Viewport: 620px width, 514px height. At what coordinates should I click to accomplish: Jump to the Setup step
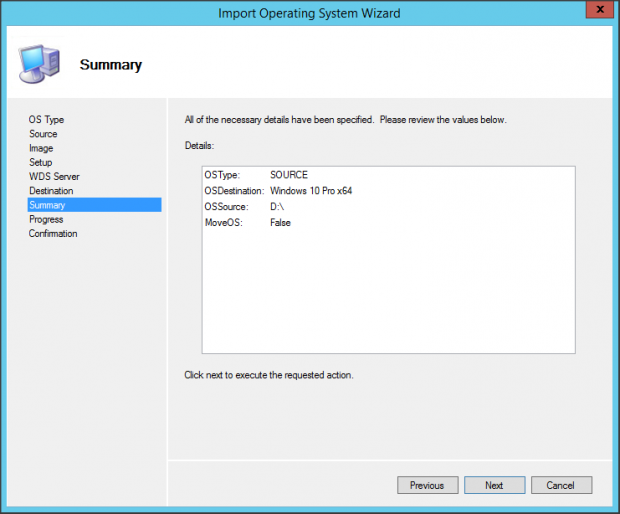pos(41,162)
